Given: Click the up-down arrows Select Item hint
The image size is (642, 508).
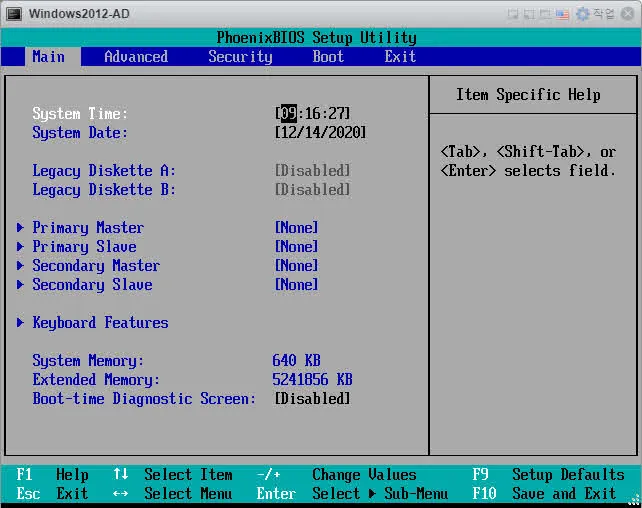Looking at the screenshot, I should coord(173,474).
